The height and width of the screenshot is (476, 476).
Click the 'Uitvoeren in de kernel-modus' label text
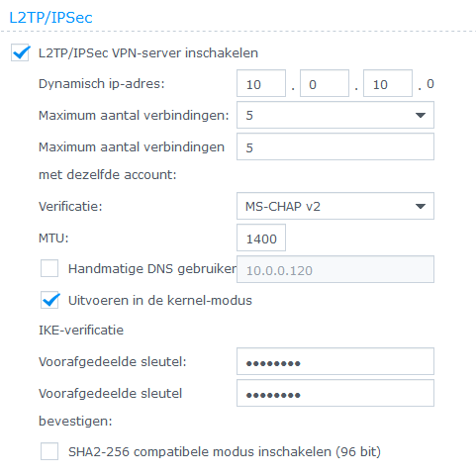(x=160, y=301)
